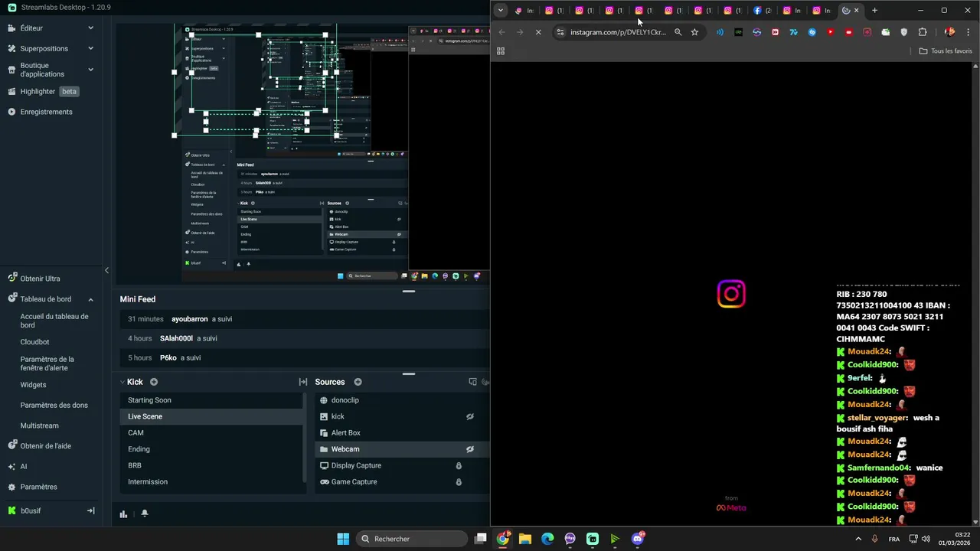Stop loading the Instagram page
The image size is (980, 551).
tap(538, 32)
